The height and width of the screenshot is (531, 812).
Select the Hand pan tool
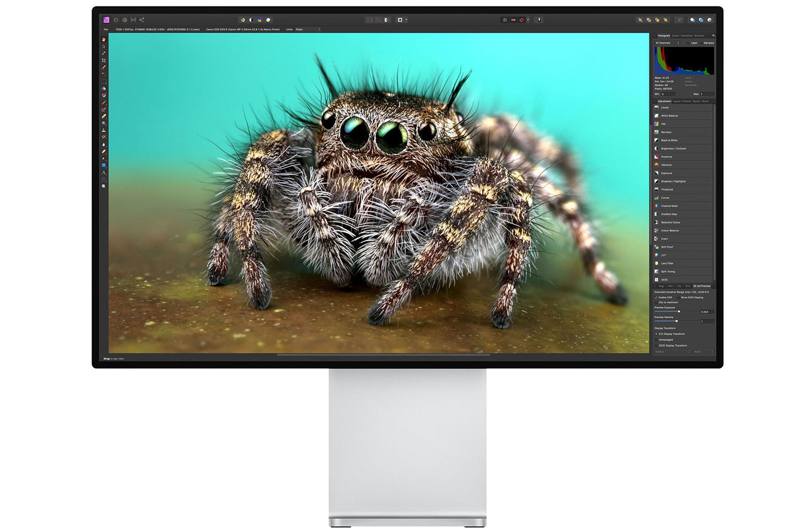click(x=104, y=40)
